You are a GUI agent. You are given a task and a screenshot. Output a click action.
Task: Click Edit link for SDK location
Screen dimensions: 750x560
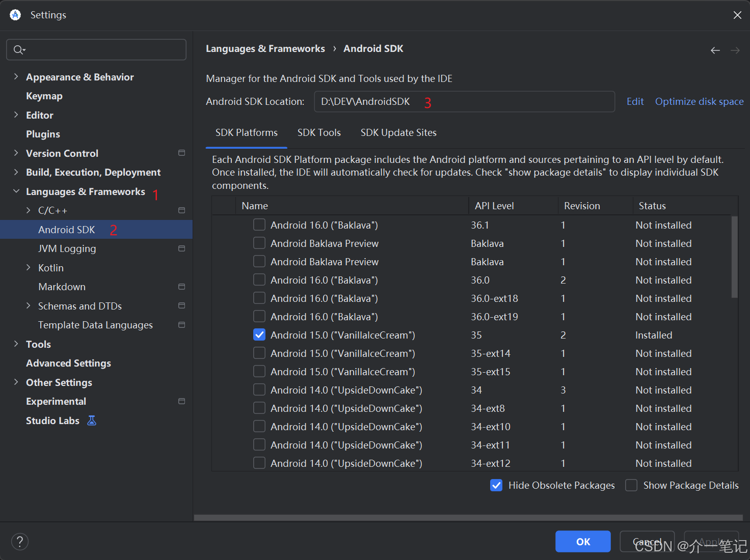635,101
